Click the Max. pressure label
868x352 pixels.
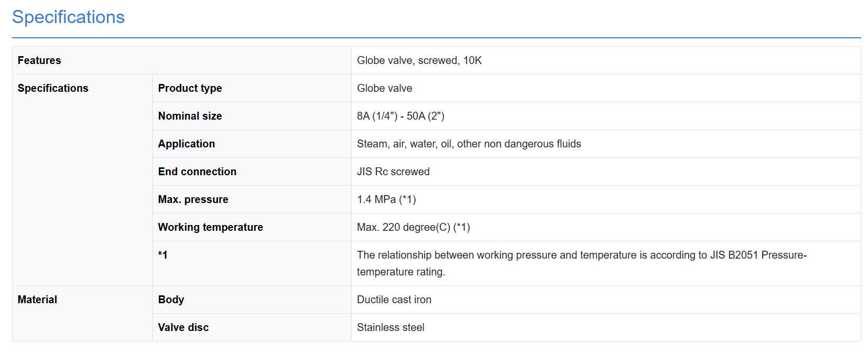[193, 199]
